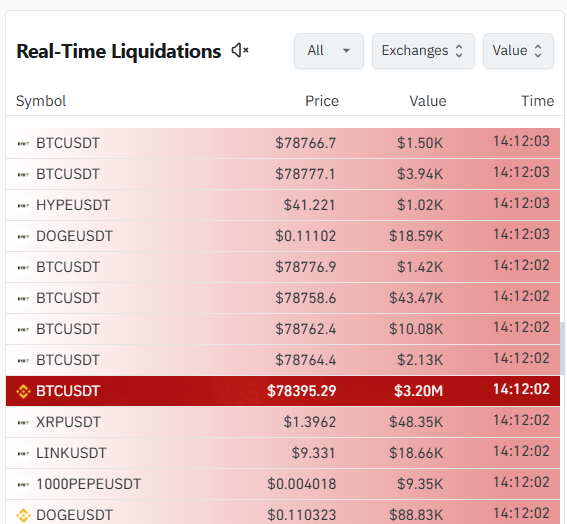This screenshot has width=567, height=524.
Task: Click the Value column header
Action: tap(428, 101)
